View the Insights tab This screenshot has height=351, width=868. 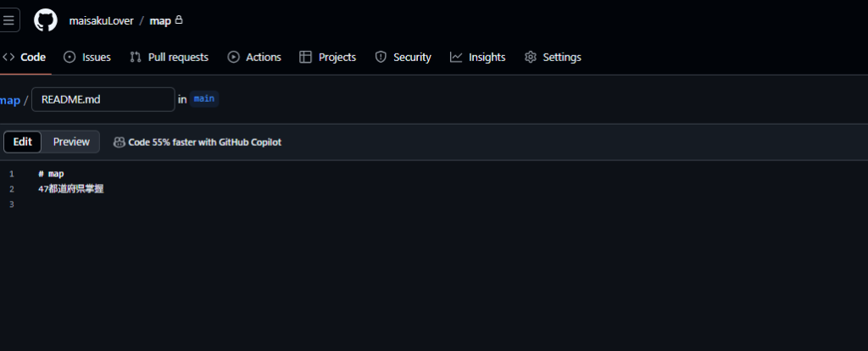[478, 57]
